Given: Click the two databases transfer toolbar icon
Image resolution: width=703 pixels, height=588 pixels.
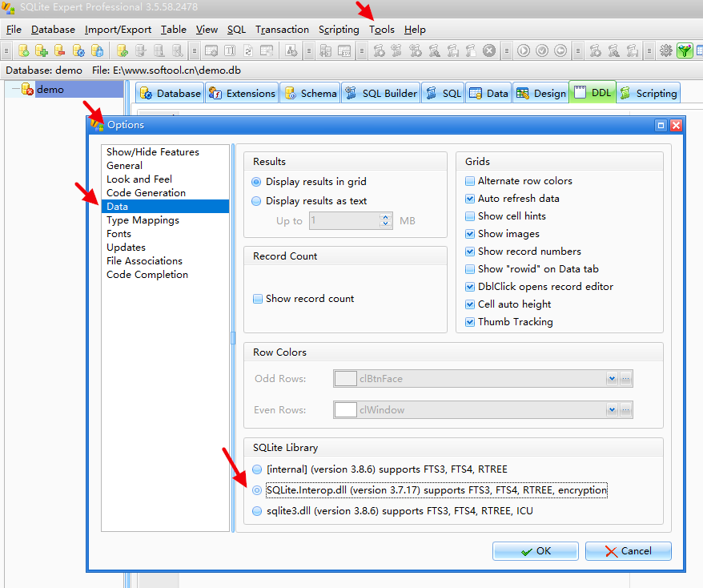Looking at the screenshot, I should (326, 50).
